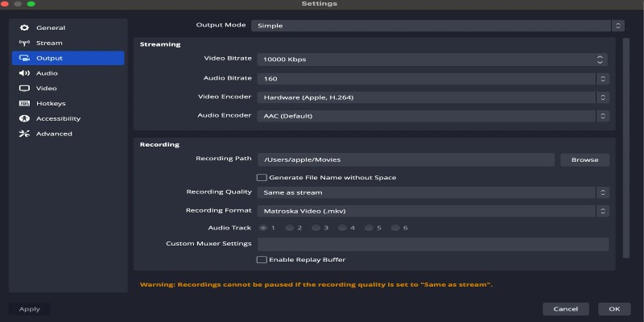Open the Audio Encoder AAC dropdown
Screen dimensions: 644x322
click(x=433, y=116)
